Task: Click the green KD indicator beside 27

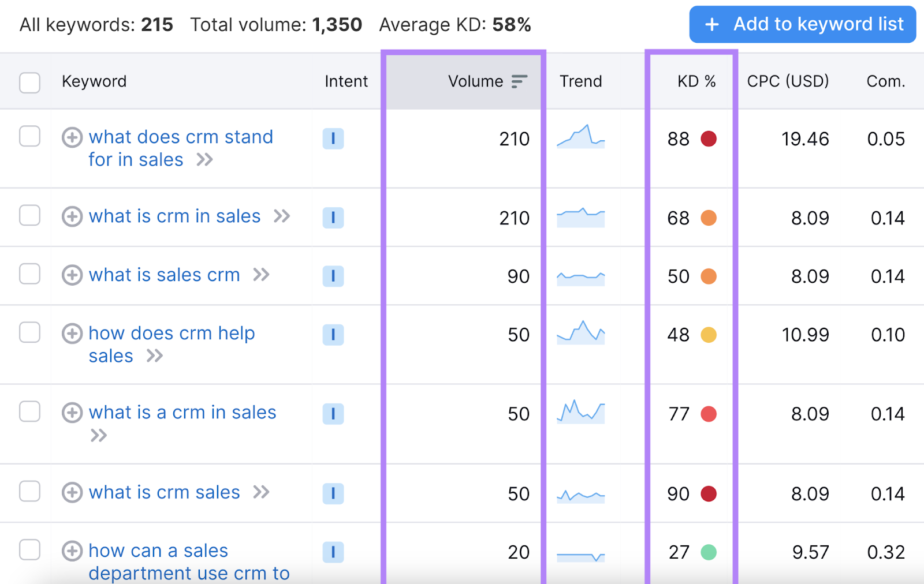Action: tap(709, 552)
